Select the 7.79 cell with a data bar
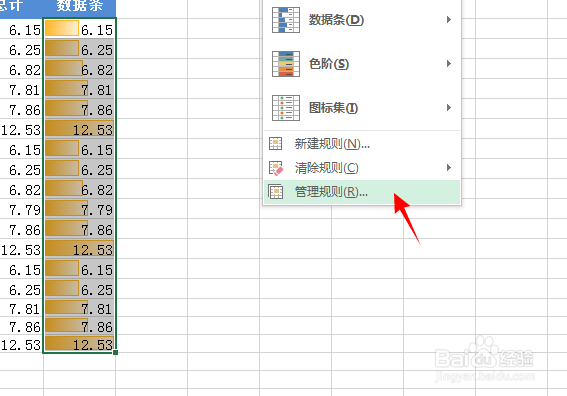 click(x=79, y=209)
